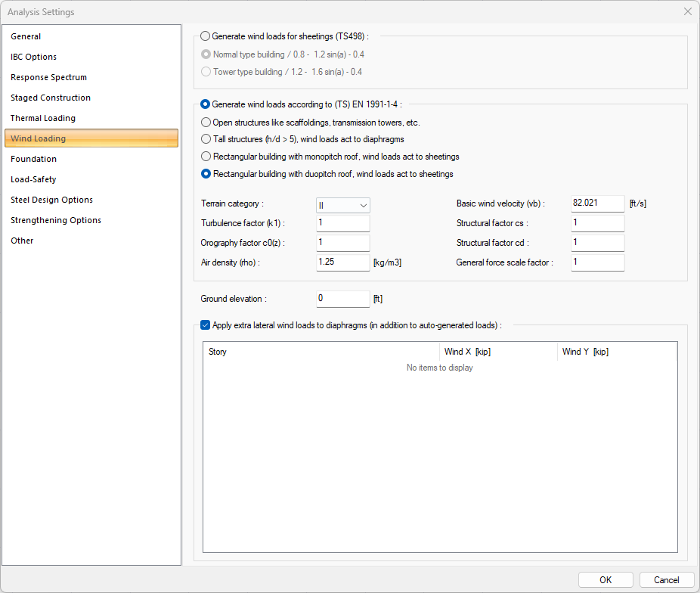Image resolution: width=700 pixels, height=593 pixels.
Task: Open Foundation settings page
Action: [x=33, y=159]
